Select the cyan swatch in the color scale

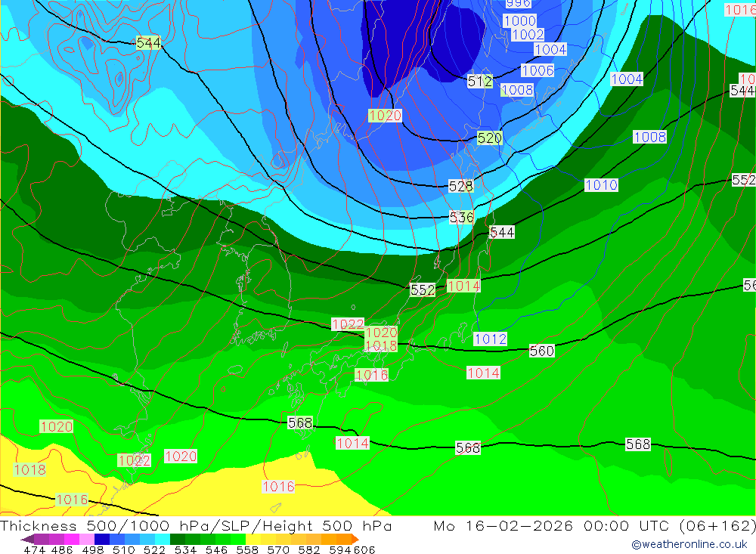(163, 539)
